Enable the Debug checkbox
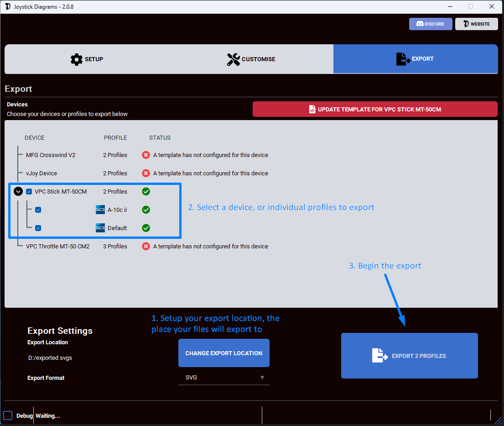The width and height of the screenshot is (504, 426). point(8,415)
